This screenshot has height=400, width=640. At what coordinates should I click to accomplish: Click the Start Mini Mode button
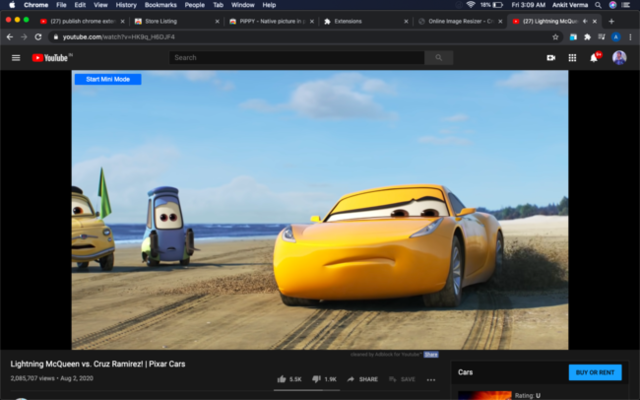click(108, 79)
